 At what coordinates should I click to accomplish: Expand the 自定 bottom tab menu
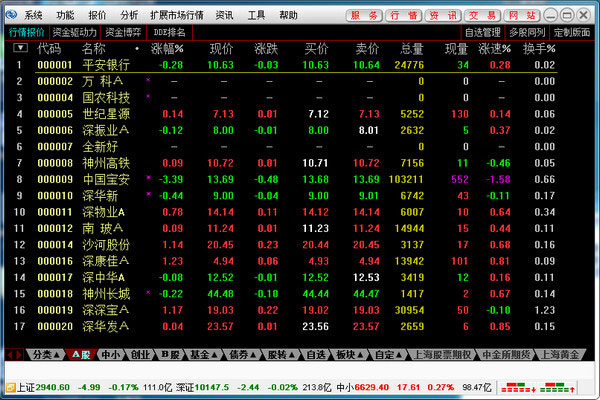click(x=388, y=355)
